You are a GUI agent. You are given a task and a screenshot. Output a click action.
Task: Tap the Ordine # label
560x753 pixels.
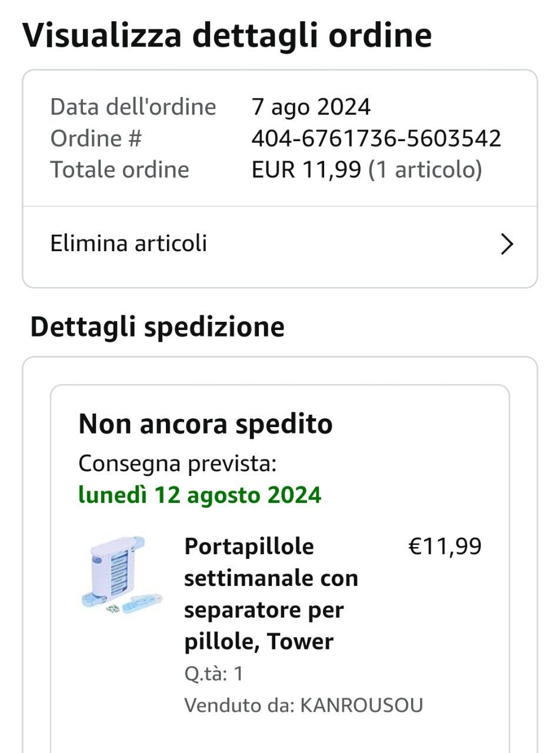96,139
